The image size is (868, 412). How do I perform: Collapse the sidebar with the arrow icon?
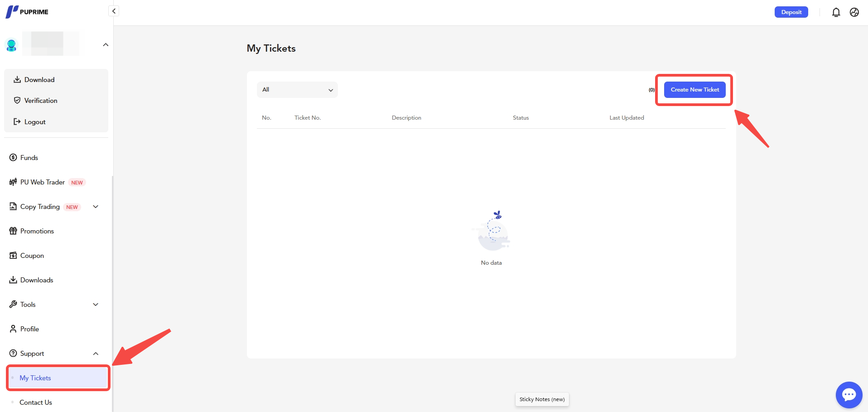coord(114,11)
